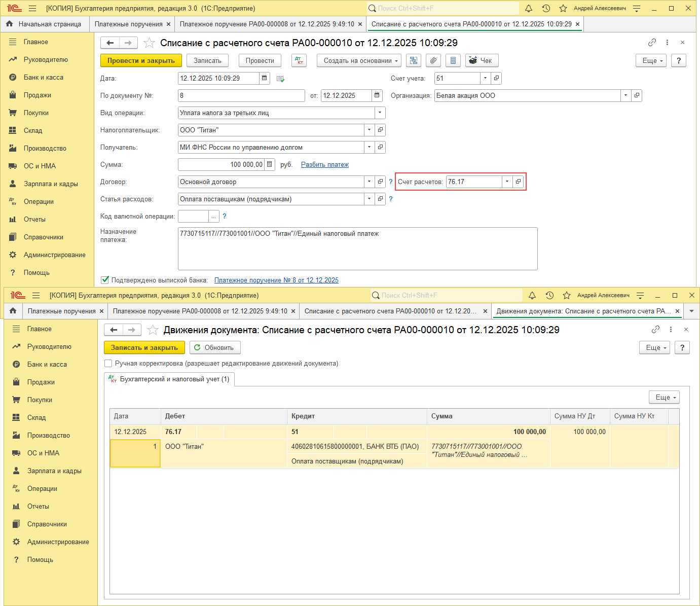Expand the Счет учета 51 dropdown arrow
Image resolution: width=700 pixels, height=606 pixels.
coord(486,78)
